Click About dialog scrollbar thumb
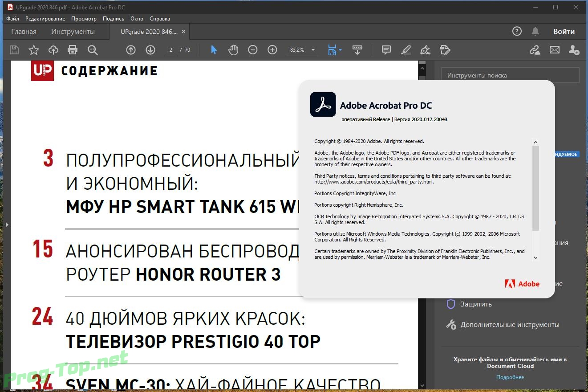Viewport: 588px width, 392px height. pos(535,188)
